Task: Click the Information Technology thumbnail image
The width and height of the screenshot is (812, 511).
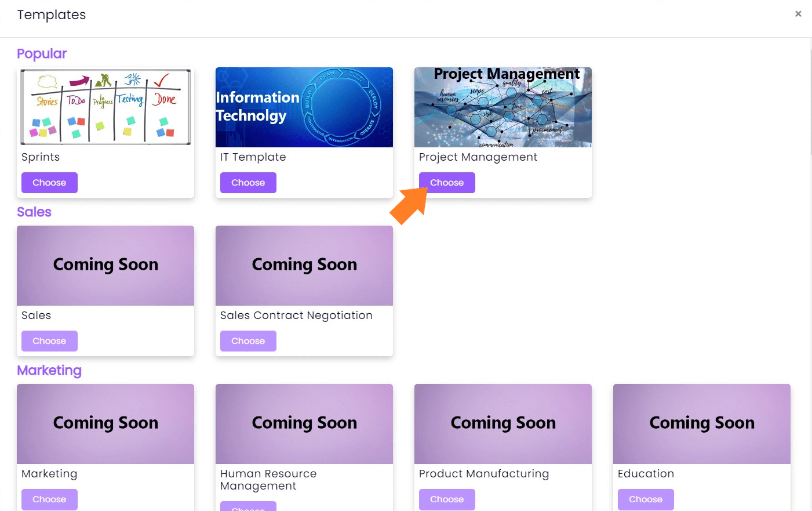Action: 304,107
